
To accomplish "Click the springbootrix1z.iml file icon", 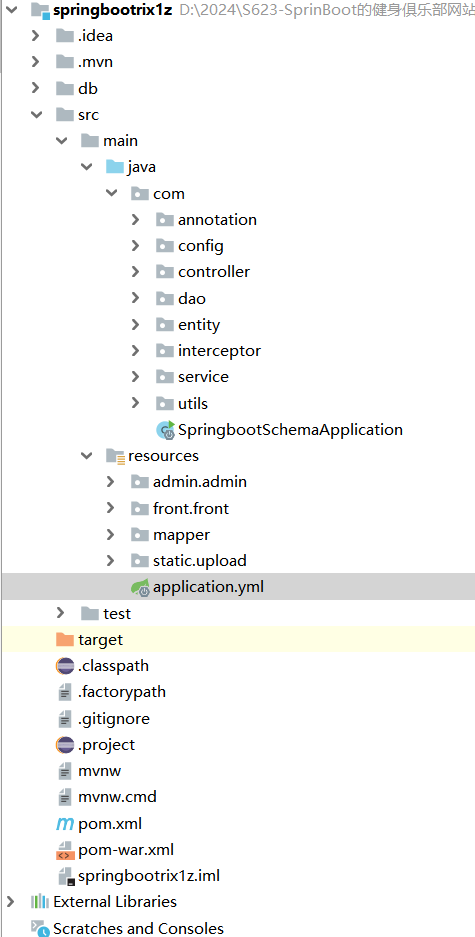I will (x=65, y=876).
